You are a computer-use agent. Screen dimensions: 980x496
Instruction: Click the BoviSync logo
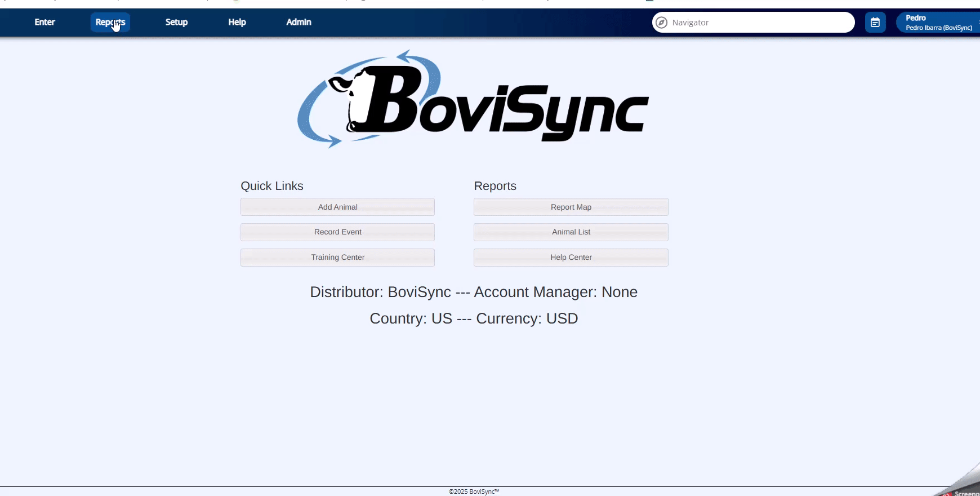[473, 99]
